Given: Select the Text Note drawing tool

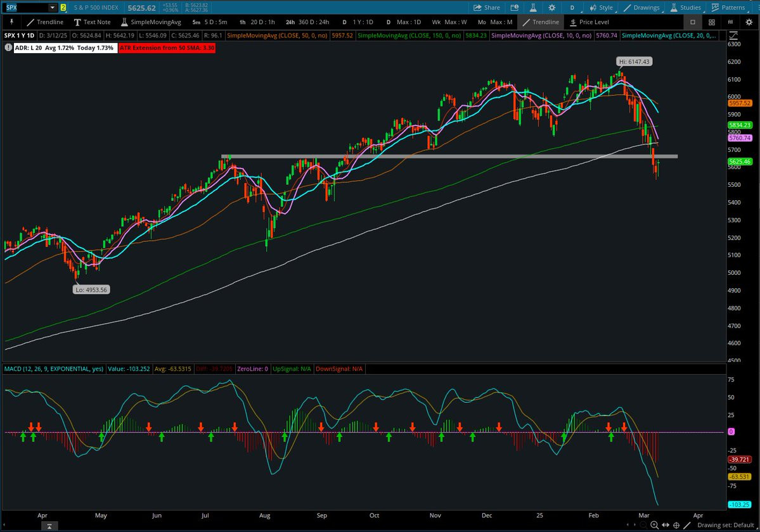Looking at the screenshot, I should (92, 22).
